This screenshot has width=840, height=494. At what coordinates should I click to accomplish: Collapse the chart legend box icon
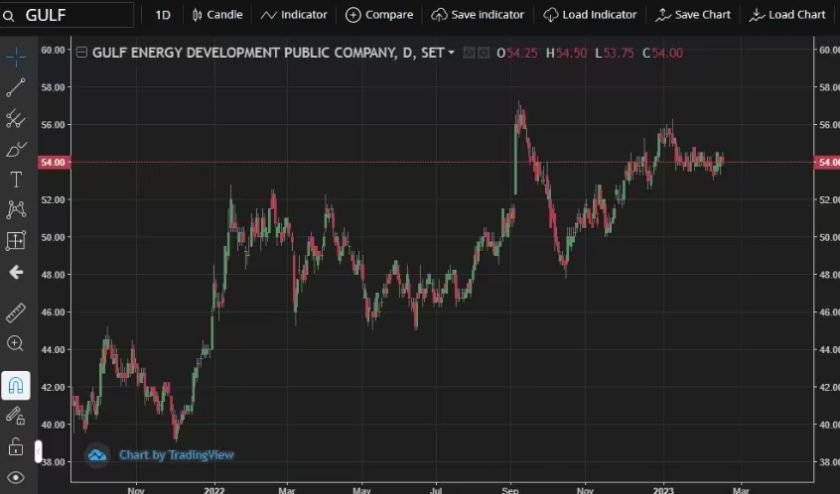point(81,53)
